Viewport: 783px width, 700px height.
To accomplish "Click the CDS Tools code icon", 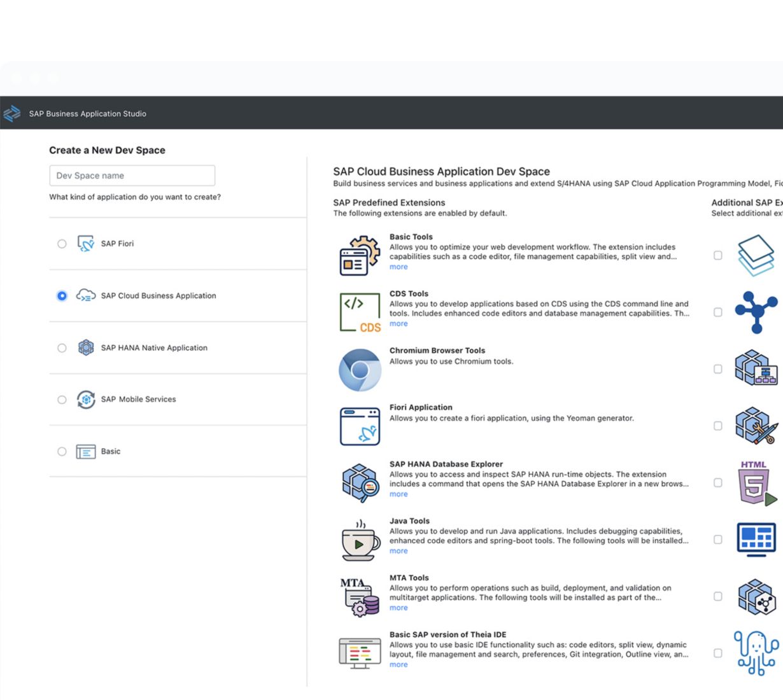I will 360,312.
